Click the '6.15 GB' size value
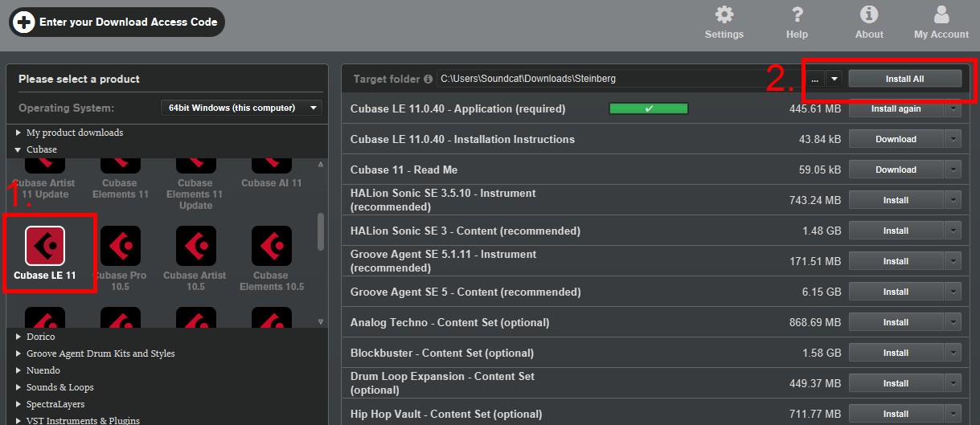Image resolution: width=980 pixels, height=425 pixels. coord(822,292)
